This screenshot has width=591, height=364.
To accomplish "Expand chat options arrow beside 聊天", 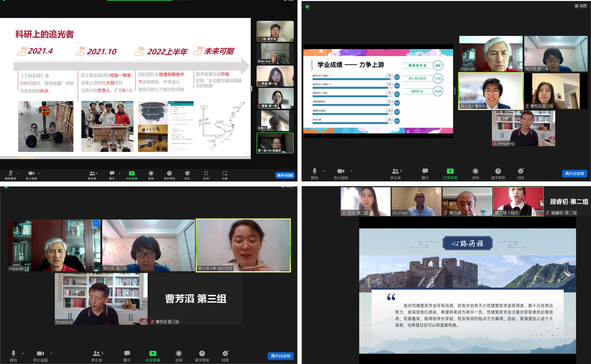I will (x=119, y=173).
